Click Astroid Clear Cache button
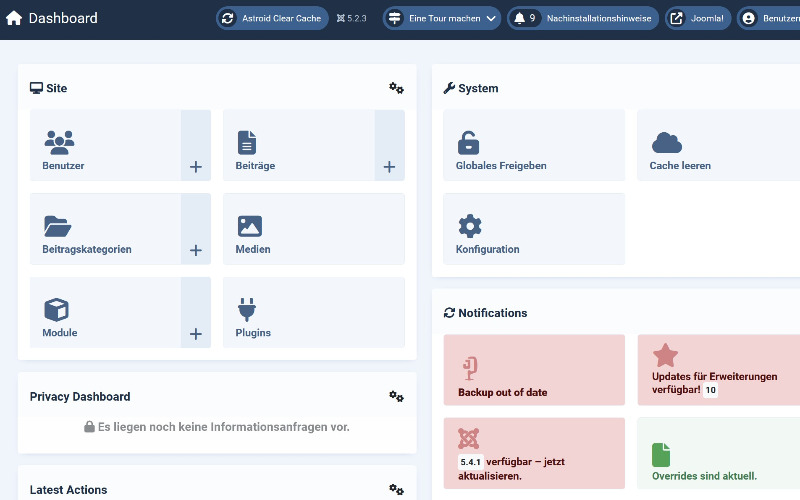The width and height of the screenshot is (800, 500). [272, 18]
